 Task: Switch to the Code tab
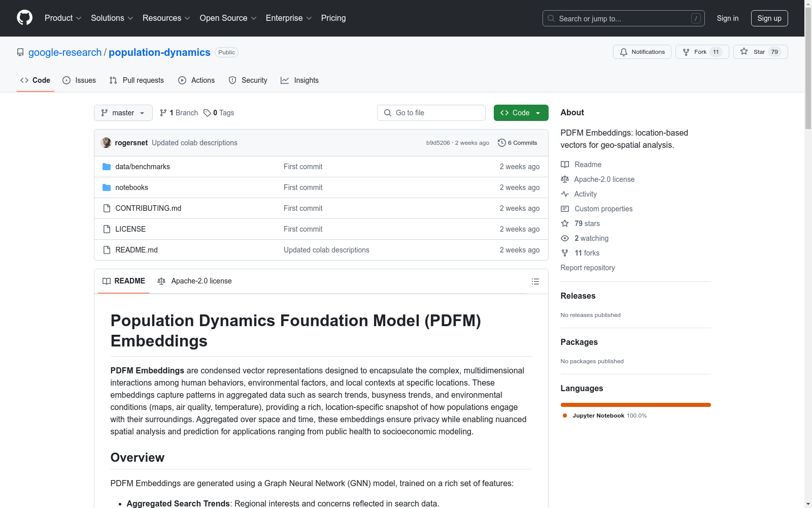pyautogui.click(x=36, y=80)
